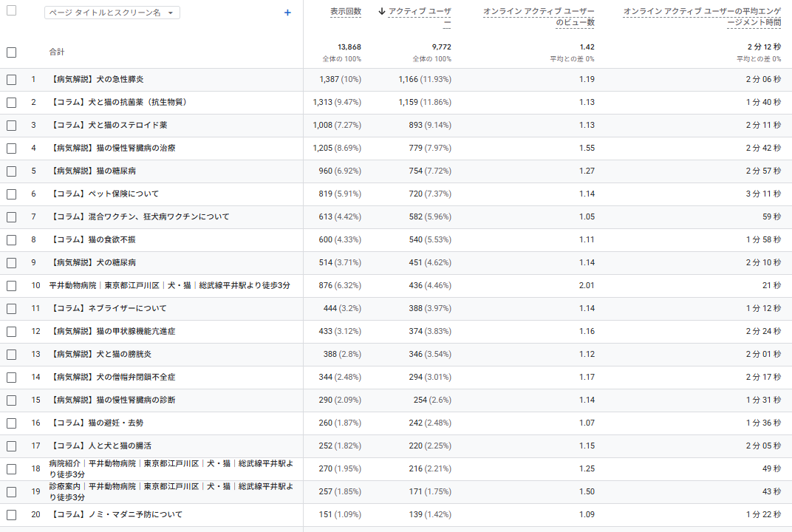Select checkbox next to 猫の慢性腎臓病の治療
The height and width of the screenshot is (532, 792).
[x=12, y=149]
